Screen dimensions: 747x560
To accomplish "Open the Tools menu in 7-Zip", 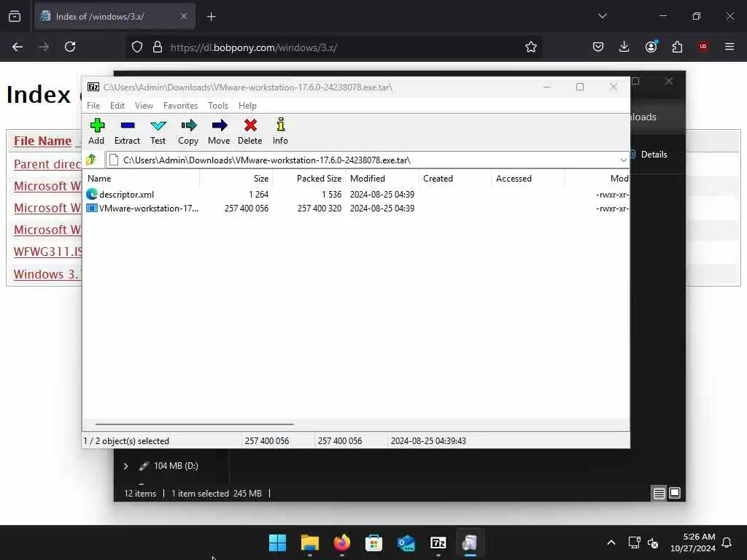I will 218,106.
